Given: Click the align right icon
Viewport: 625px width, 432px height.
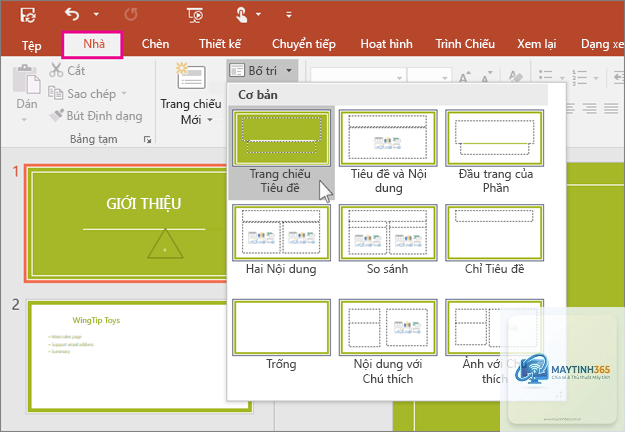Looking at the screenshot, I should pyautogui.click(x=589, y=108).
